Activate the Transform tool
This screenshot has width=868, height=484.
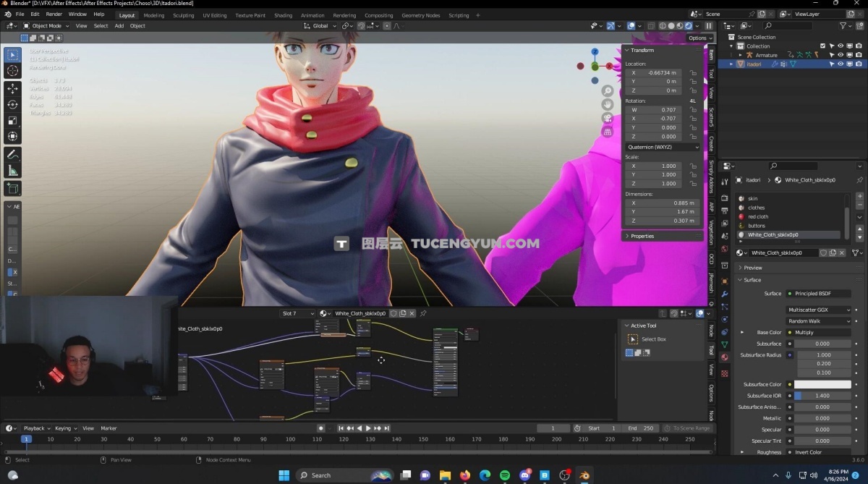[13, 136]
